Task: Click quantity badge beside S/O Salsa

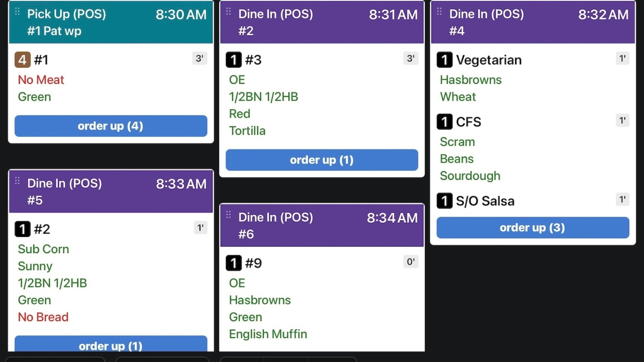Action: tap(444, 201)
